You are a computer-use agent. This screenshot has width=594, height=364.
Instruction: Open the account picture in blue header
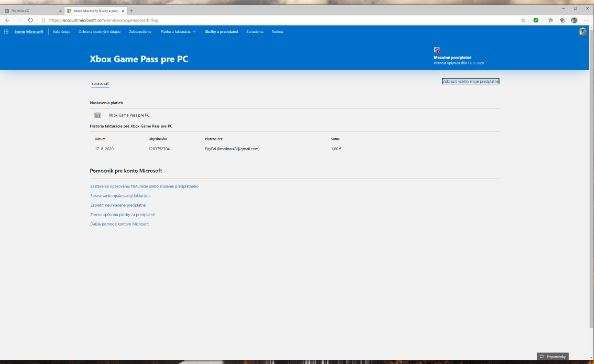583,32
